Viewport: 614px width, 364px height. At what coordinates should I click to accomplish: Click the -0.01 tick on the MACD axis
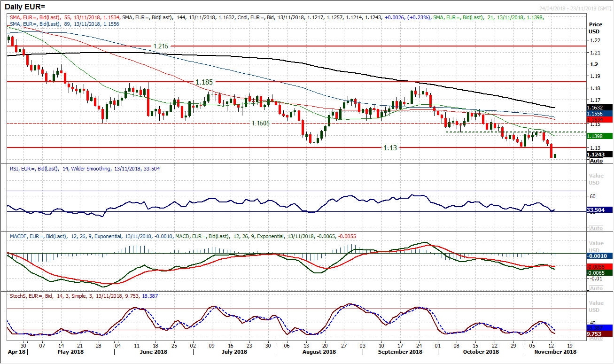click(x=595, y=279)
